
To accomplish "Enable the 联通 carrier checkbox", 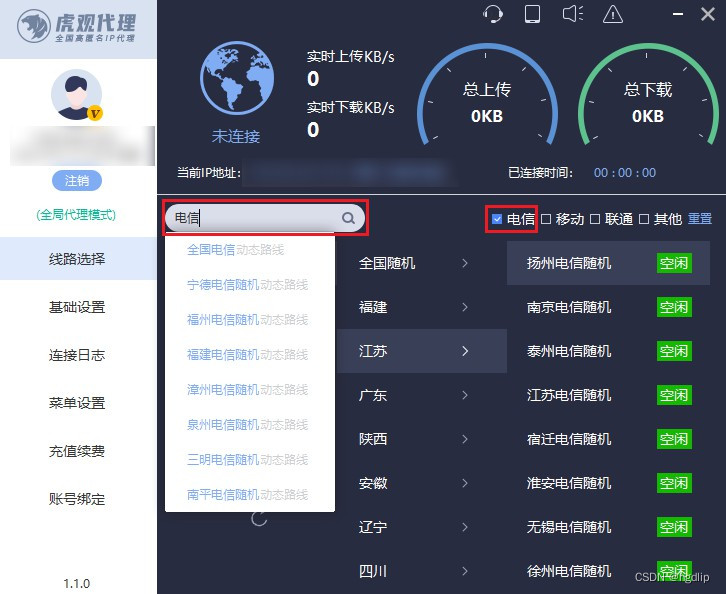I will click(595, 219).
